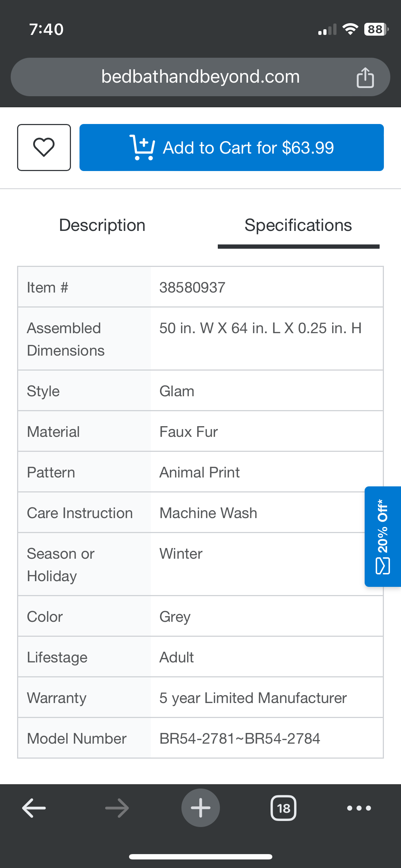Screen dimensions: 401x868
Task: Tap model number BR54-2781~BR54-2784
Action: point(240,738)
